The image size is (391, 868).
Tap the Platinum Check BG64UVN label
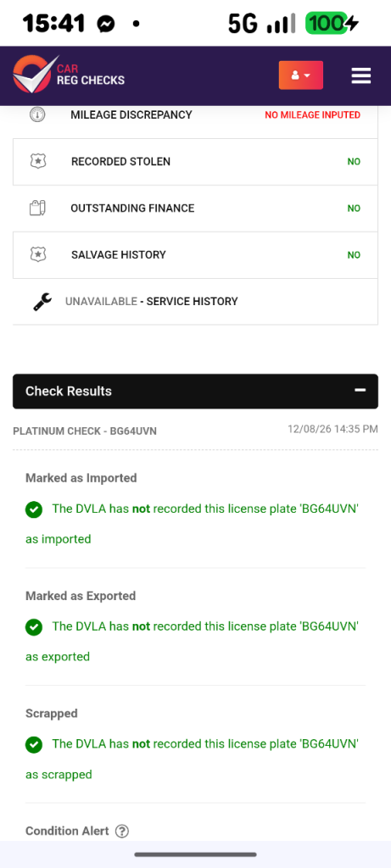(85, 431)
